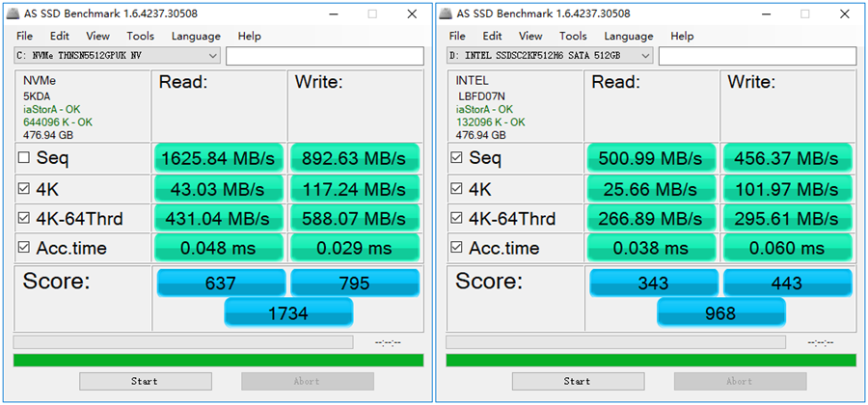Disable the 4K test for INTEL drive
868x405 pixels.
click(x=456, y=189)
